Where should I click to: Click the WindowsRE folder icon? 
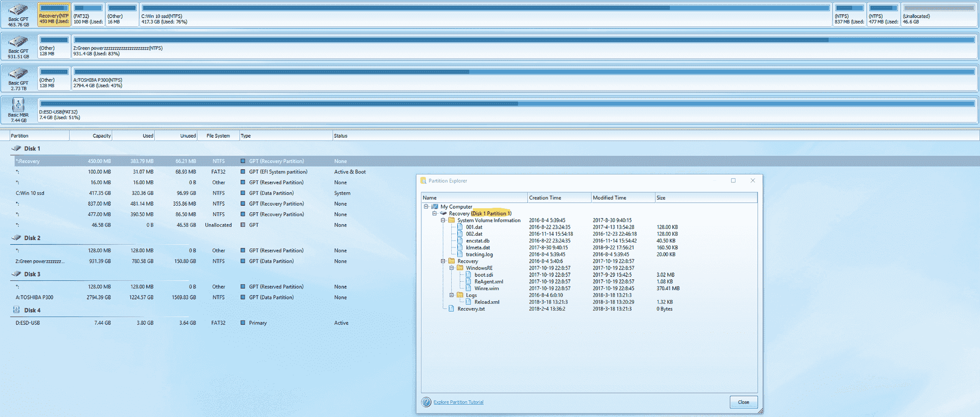point(460,268)
